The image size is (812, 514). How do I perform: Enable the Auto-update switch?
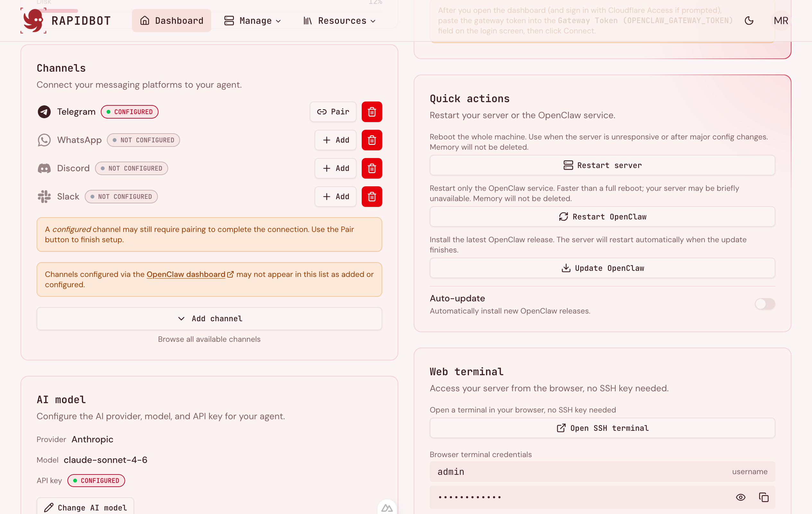tap(764, 304)
